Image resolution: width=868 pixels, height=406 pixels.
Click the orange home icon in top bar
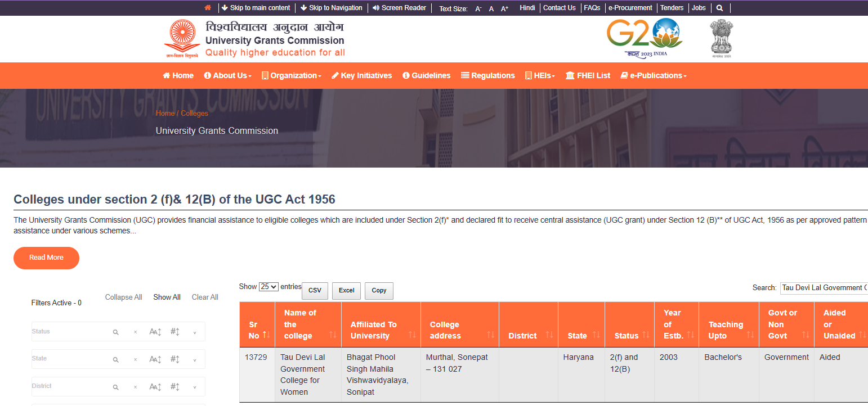tap(208, 8)
